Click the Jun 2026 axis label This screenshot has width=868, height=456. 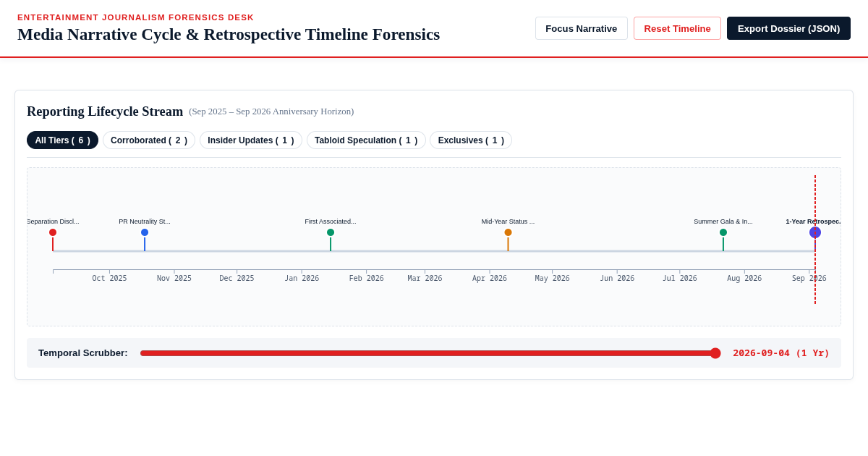pos(617,279)
